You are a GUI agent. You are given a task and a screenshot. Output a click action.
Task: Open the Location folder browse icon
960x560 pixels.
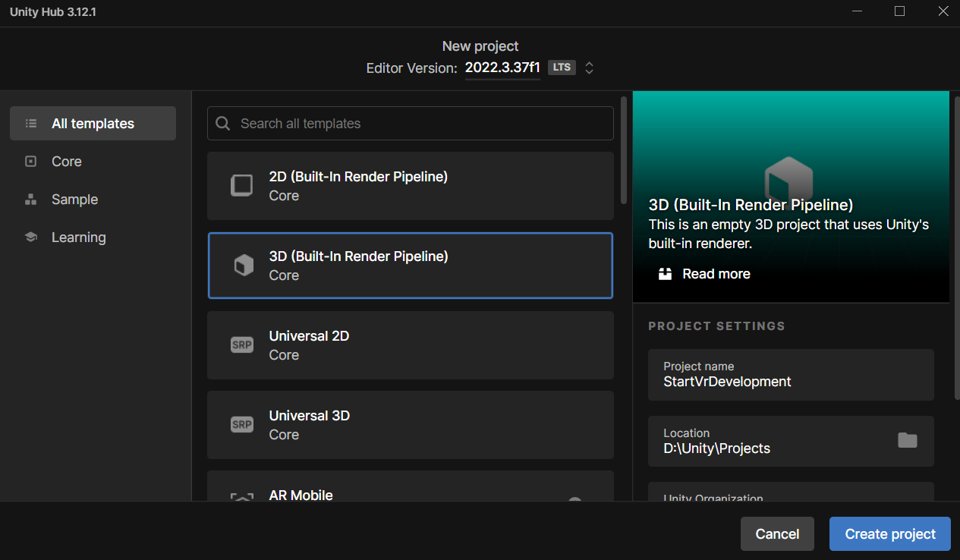point(908,440)
